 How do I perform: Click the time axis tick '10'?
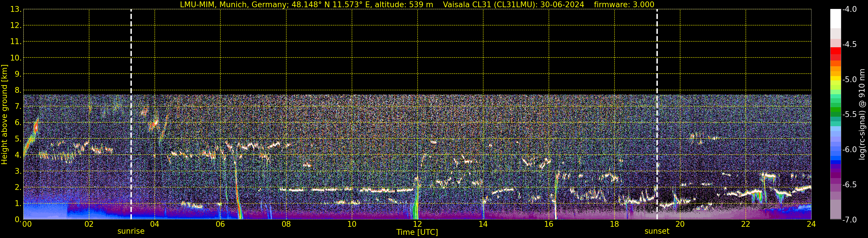(352, 224)
